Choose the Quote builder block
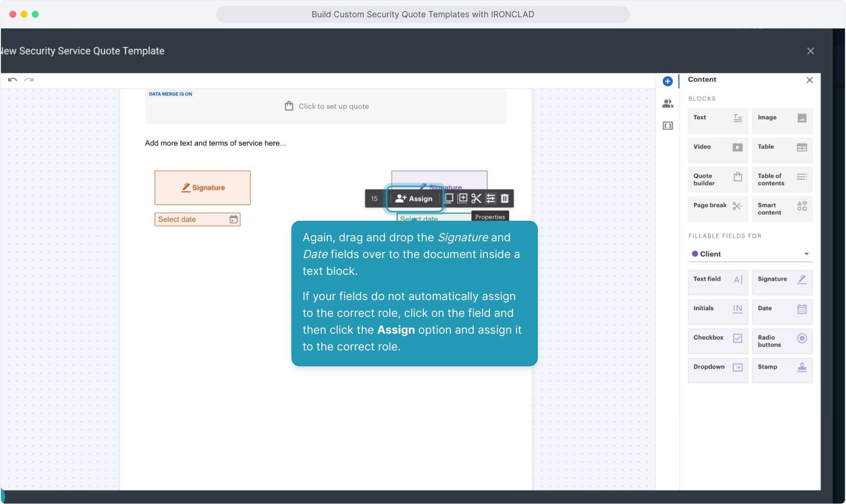The height and width of the screenshot is (504, 846). [x=718, y=180]
